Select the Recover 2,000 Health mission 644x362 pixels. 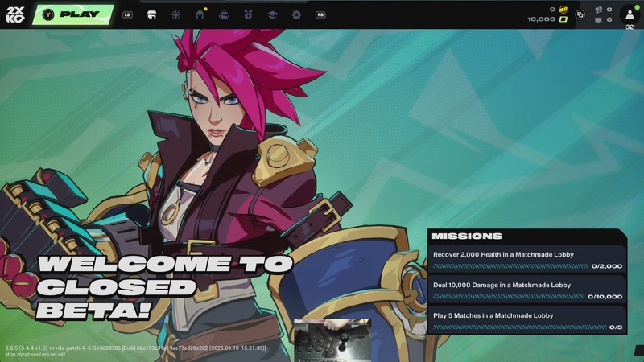(x=526, y=259)
